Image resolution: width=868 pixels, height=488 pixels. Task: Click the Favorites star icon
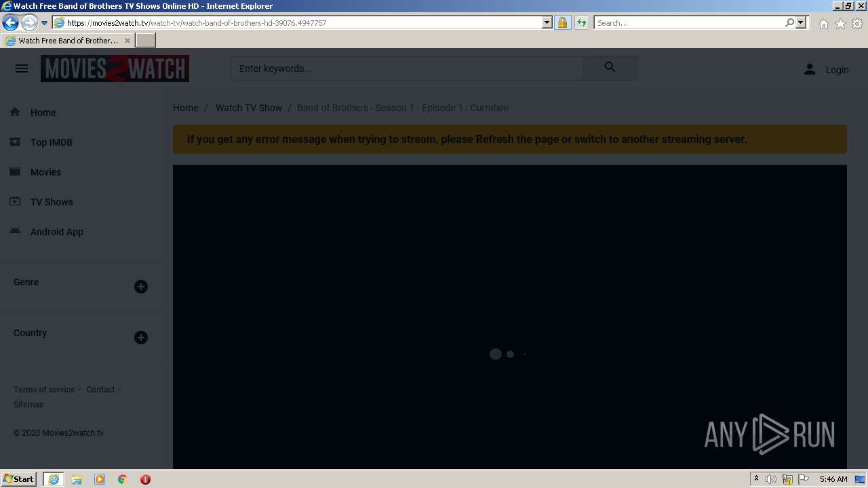[840, 24]
